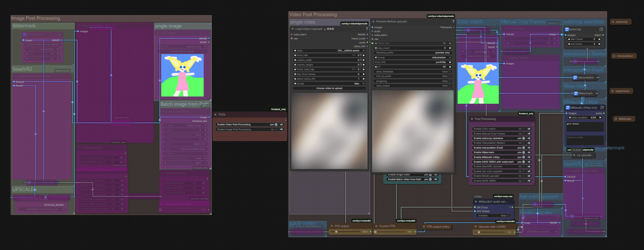Decrease crf with left arrow

(x=376, y=67)
